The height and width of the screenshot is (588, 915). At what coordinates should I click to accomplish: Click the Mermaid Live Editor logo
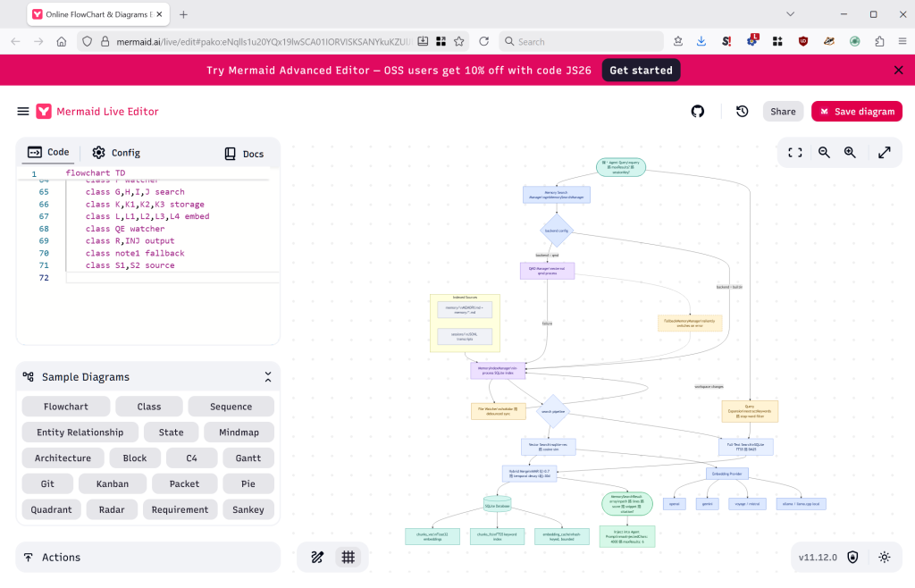[98, 111]
